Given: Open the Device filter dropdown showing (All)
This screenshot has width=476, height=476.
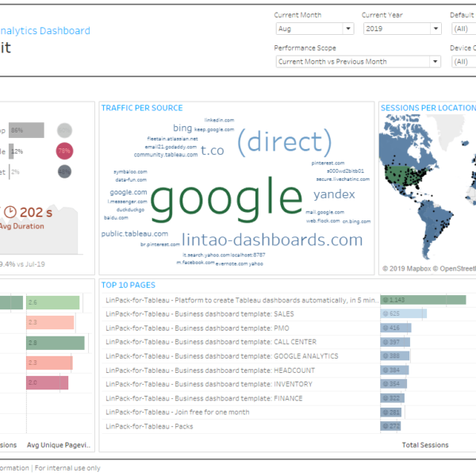Looking at the screenshot, I should (463, 62).
